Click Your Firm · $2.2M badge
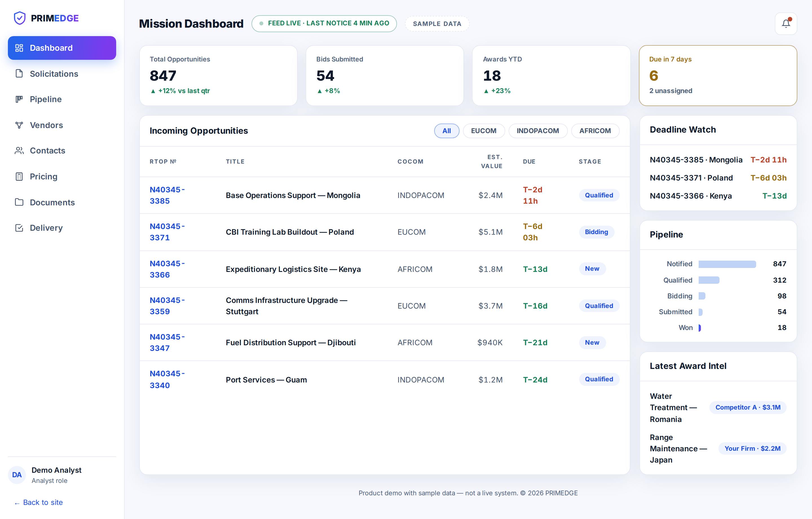This screenshot has width=812, height=519. (x=752, y=448)
